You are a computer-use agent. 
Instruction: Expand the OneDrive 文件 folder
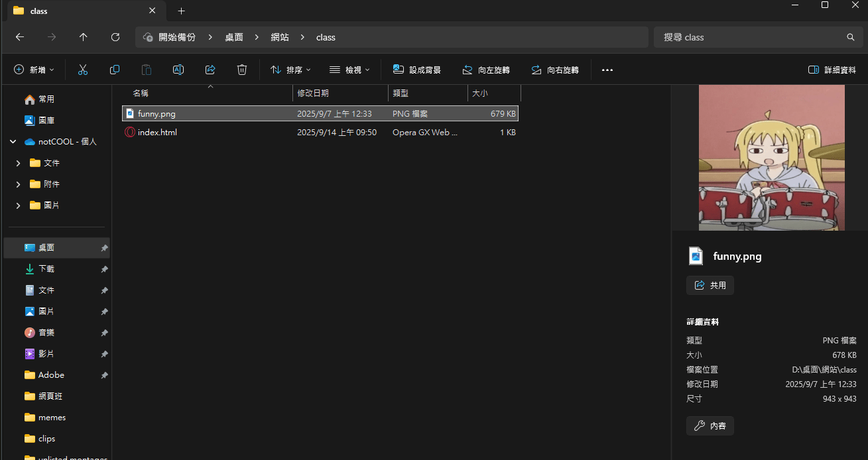(x=18, y=162)
